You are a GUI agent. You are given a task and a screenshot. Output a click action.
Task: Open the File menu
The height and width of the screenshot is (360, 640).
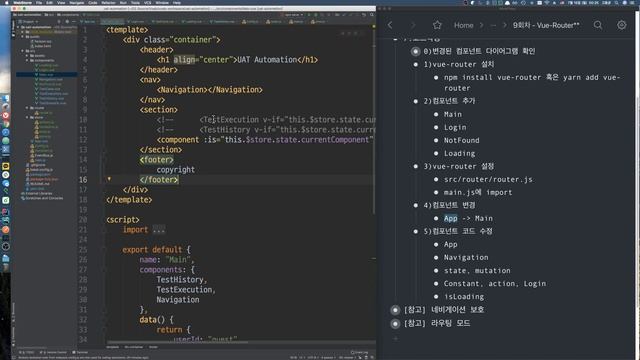pos(39,2)
